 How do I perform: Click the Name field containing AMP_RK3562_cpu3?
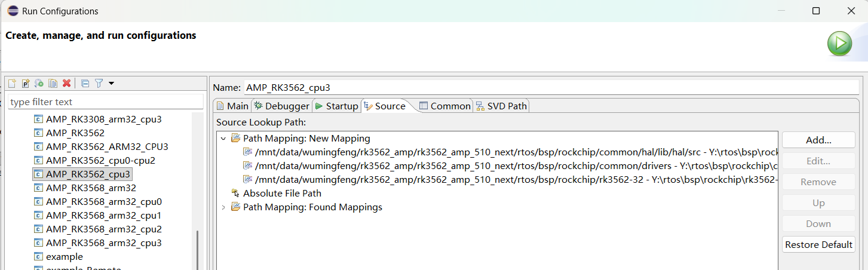point(550,88)
